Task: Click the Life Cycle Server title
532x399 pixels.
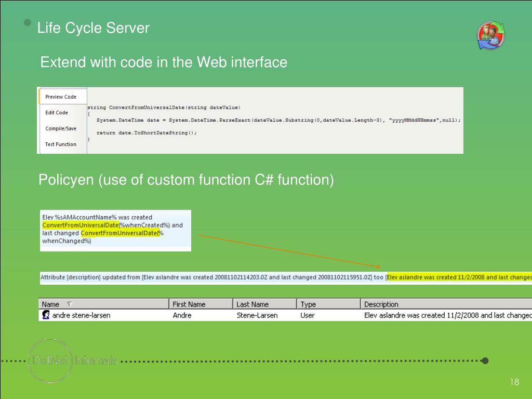Action: pyautogui.click(x=94, y=28)
